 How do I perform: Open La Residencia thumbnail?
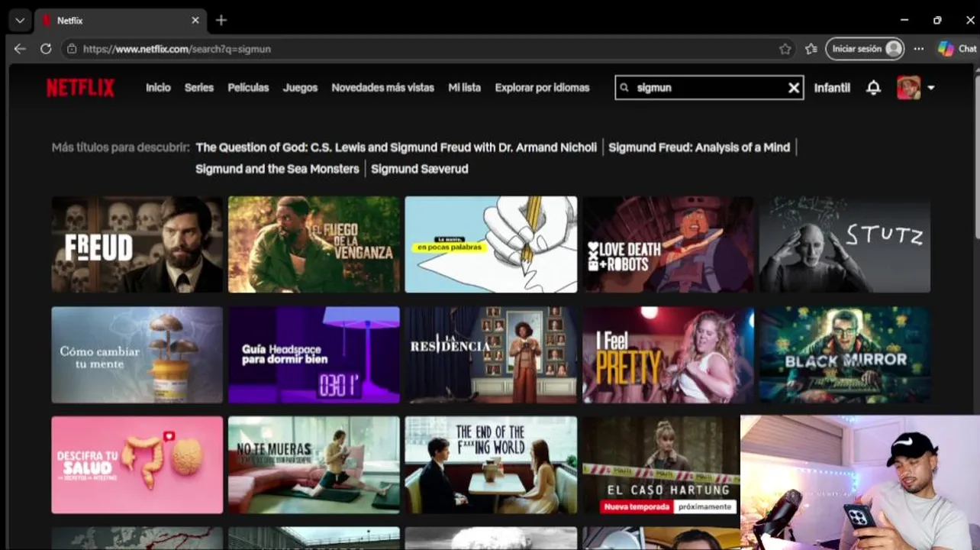(491, 355)
